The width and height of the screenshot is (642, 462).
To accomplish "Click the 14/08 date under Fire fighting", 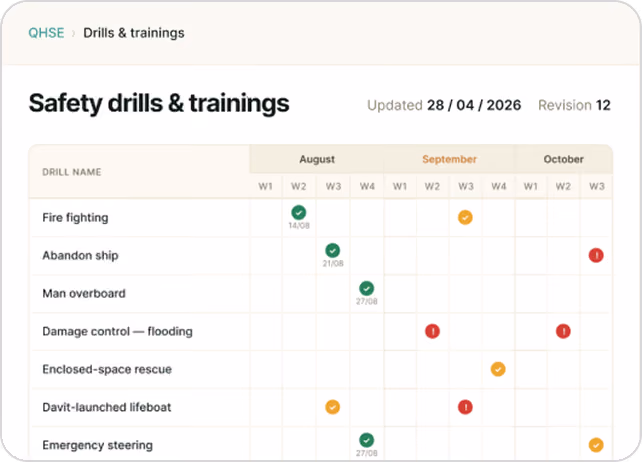I will coord(299,226).
